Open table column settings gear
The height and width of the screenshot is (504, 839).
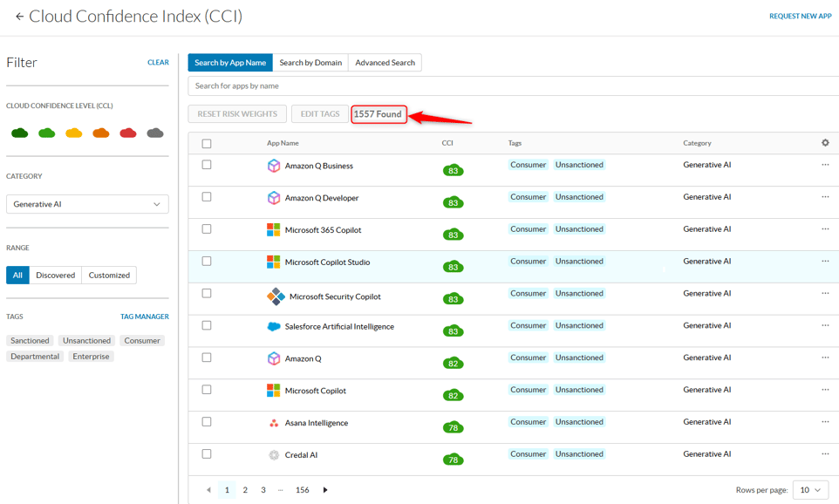(825, 143)
